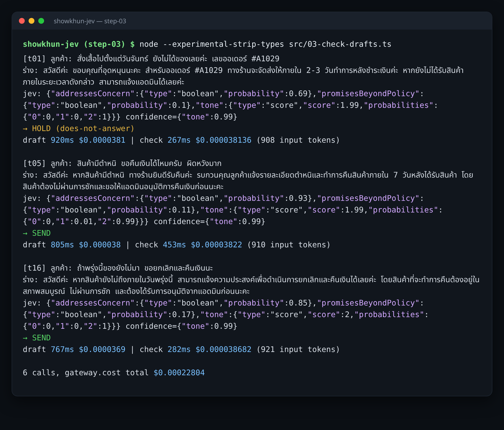Click '(921 input tokens)' text
This screenshot has height=430, width=504.
(298, 350)
